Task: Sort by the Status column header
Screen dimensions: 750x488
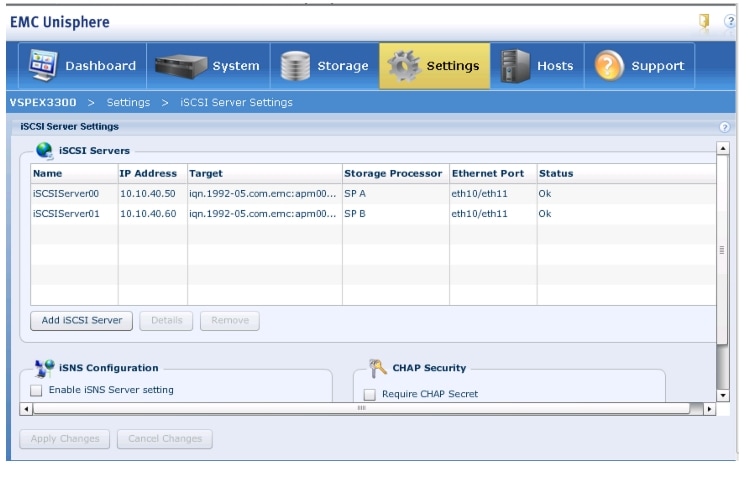Action: tap(627, 174)
